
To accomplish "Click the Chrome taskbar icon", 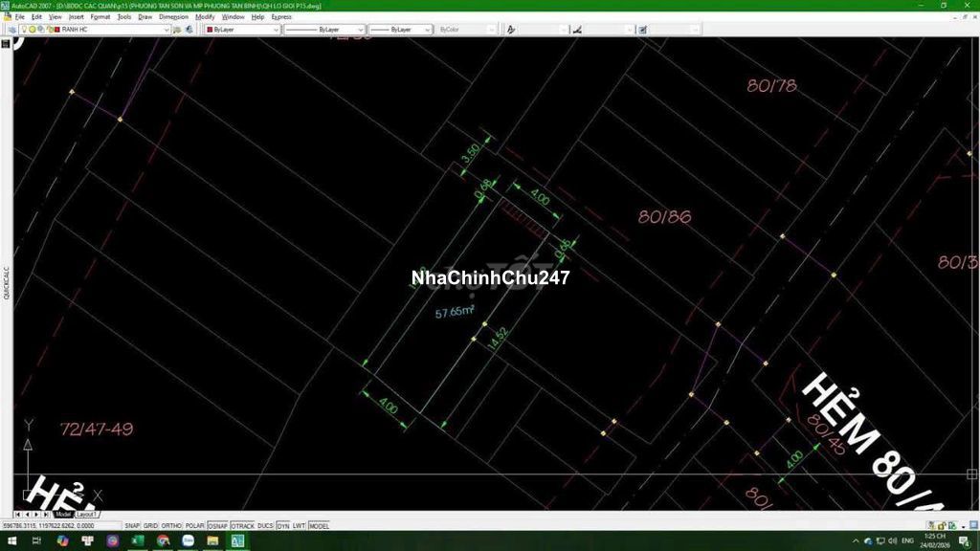I will point(163,541).
